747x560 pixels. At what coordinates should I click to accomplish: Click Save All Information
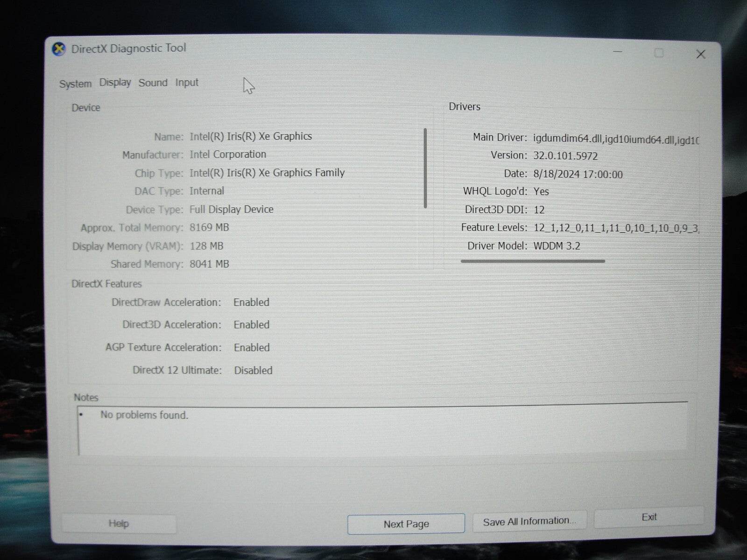[529, 521]
